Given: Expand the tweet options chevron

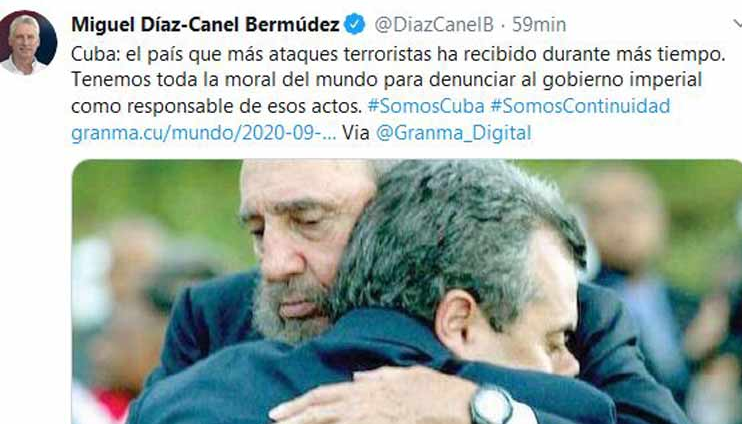Looking at the screenshot, I should pyautogui.click(x=737, y=23).
